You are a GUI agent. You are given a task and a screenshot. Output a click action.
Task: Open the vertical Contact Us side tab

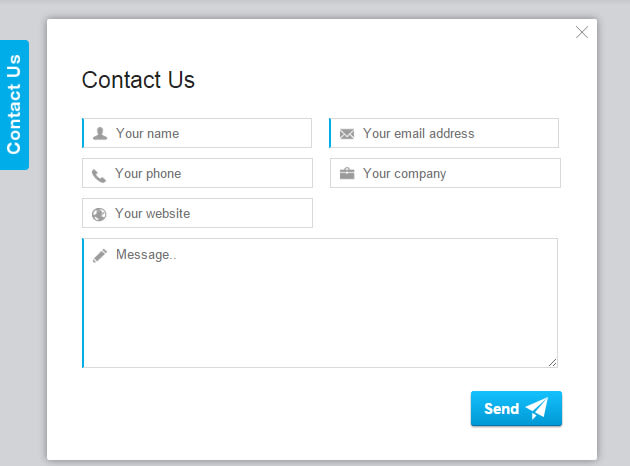(14, 104)
